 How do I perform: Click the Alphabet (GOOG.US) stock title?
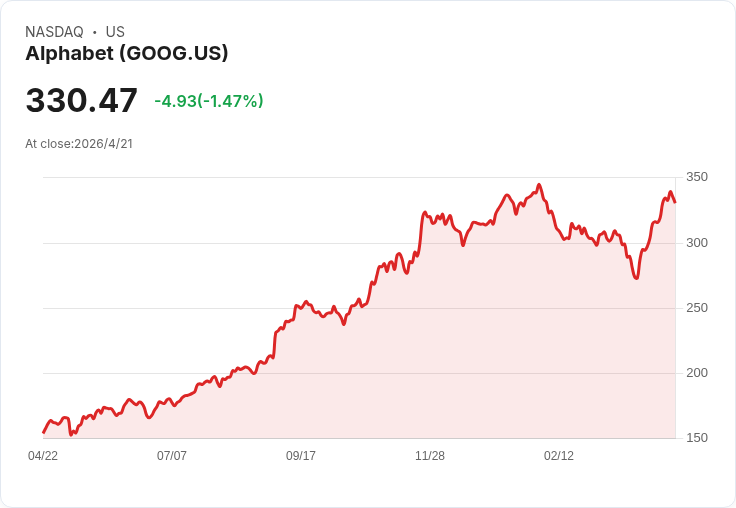coord(127,53)
